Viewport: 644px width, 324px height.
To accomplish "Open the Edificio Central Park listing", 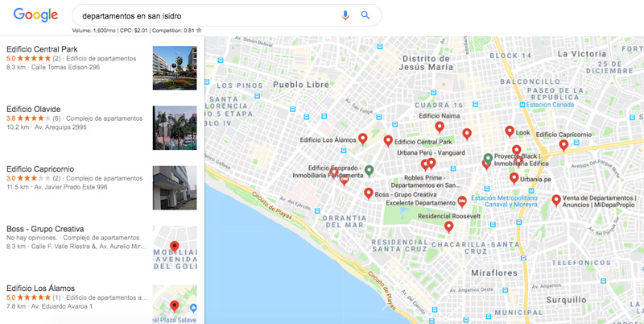I will point(102,66).
